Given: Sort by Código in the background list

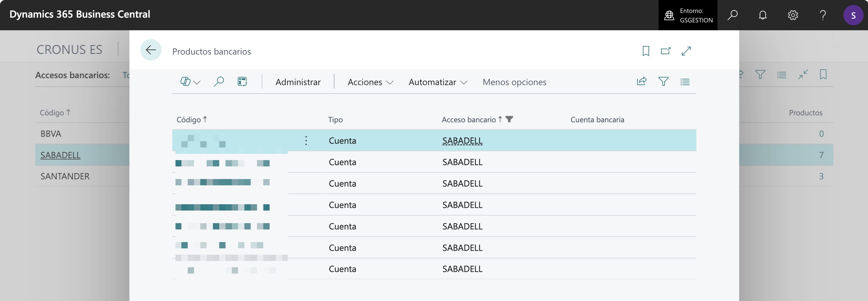Looking at the screenshot, I should pos(54,113).
